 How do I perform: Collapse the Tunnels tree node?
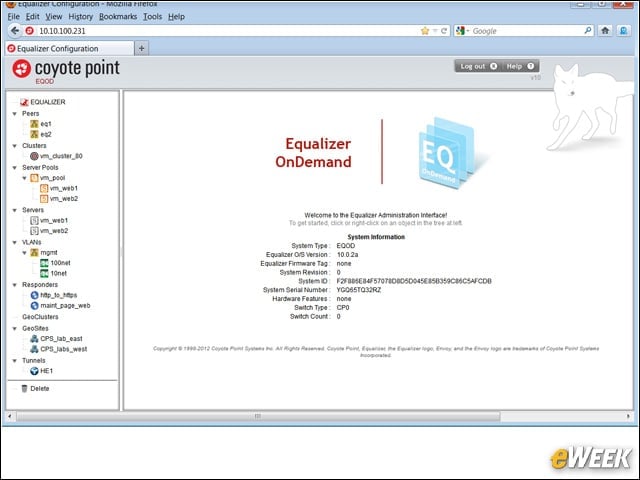point(15,361)
